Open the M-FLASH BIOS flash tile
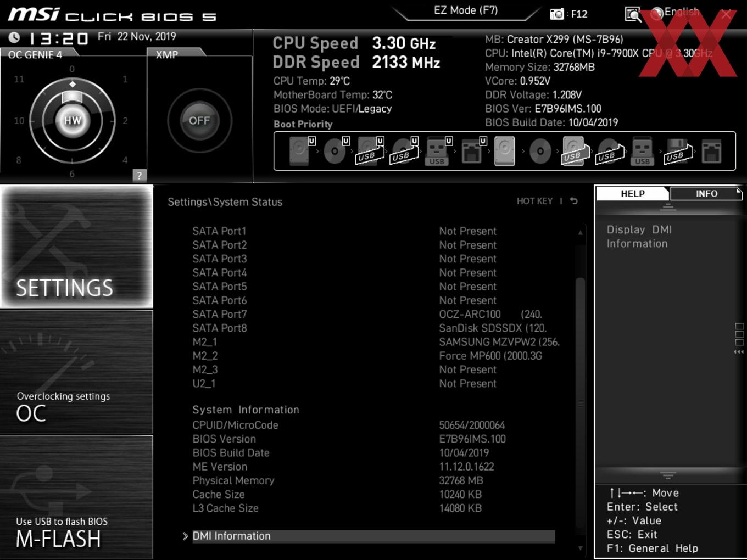 [x=77, y=497]
